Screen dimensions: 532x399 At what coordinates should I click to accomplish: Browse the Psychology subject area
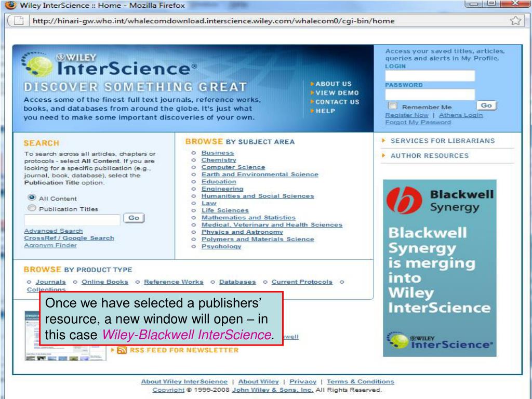click(221, 246)
